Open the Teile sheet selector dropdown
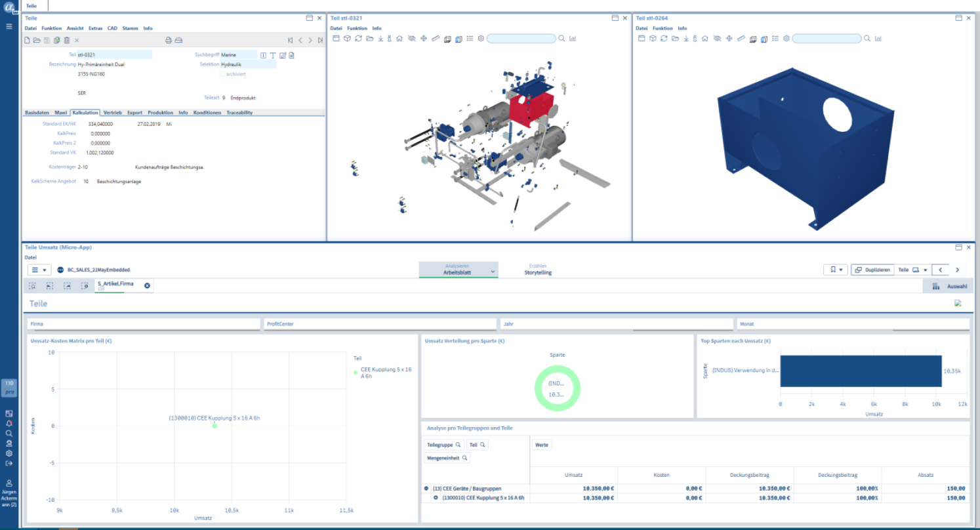Screen dimensions: 980x530 (x=912, y=270)
